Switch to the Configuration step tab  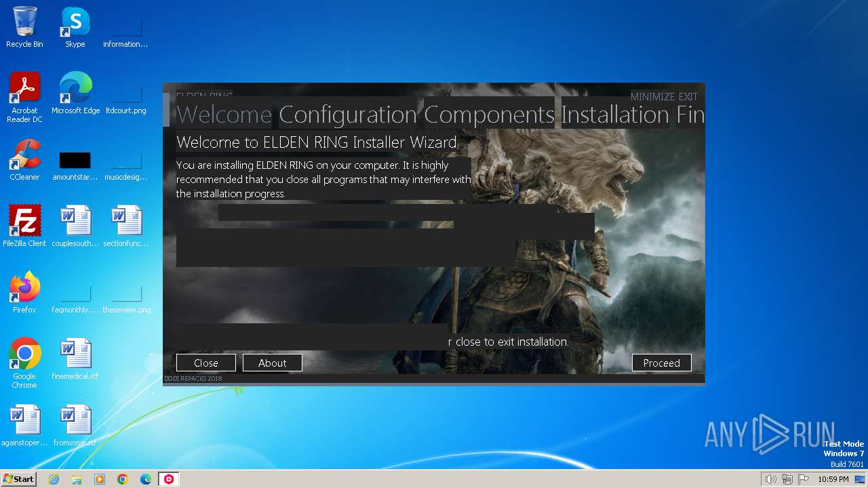coord(348,115)
